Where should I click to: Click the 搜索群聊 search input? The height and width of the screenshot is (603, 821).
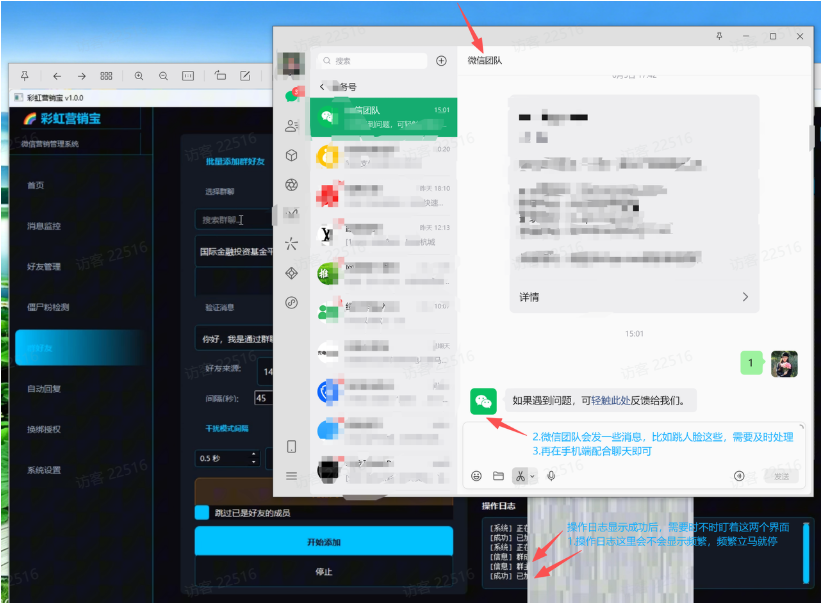tap(234, 220)
